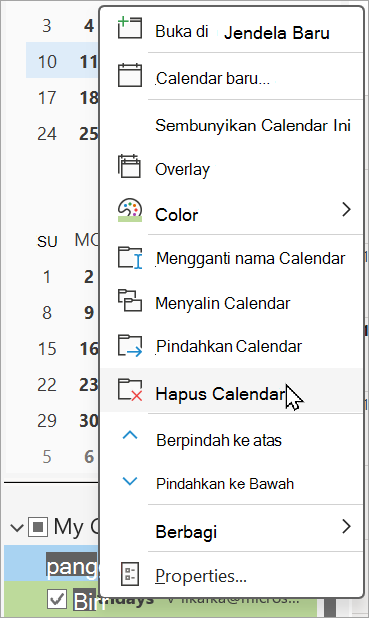Select date 1 in the lower mini calendar
This screenshot has width=369, height=618.
tap(47, 277)
